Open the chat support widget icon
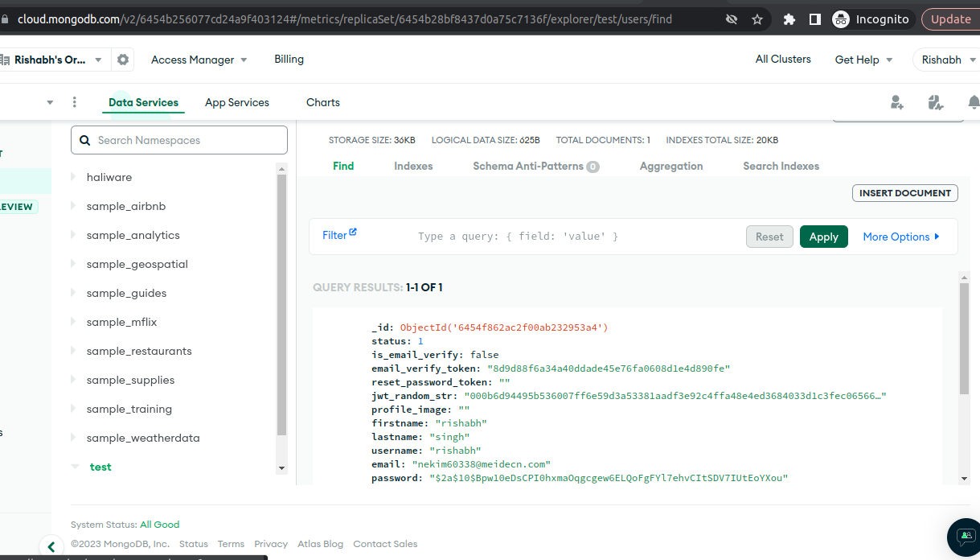980x560 pixels. pos(965,536)
